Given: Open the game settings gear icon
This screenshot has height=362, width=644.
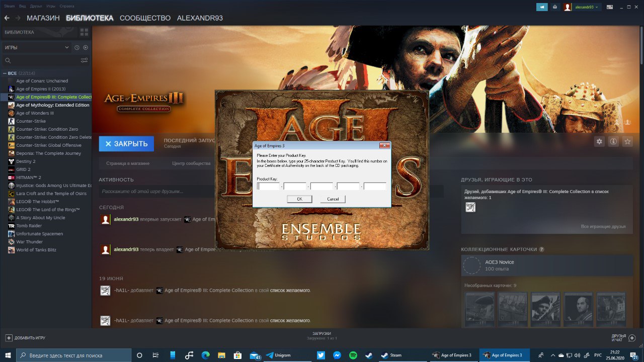Looking at the screenshot, I should 599,142.
